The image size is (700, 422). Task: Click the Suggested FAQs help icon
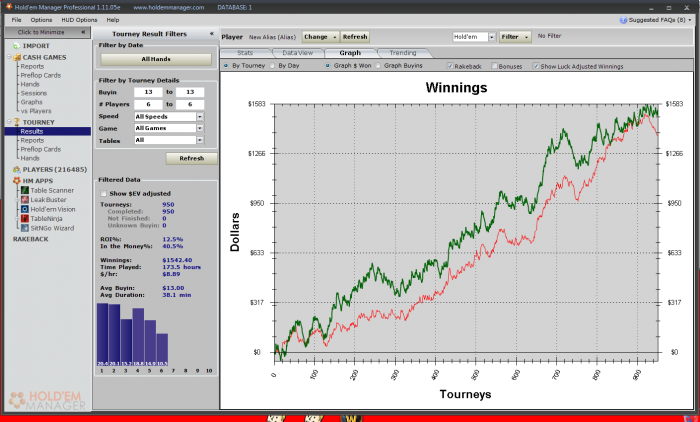623,20
